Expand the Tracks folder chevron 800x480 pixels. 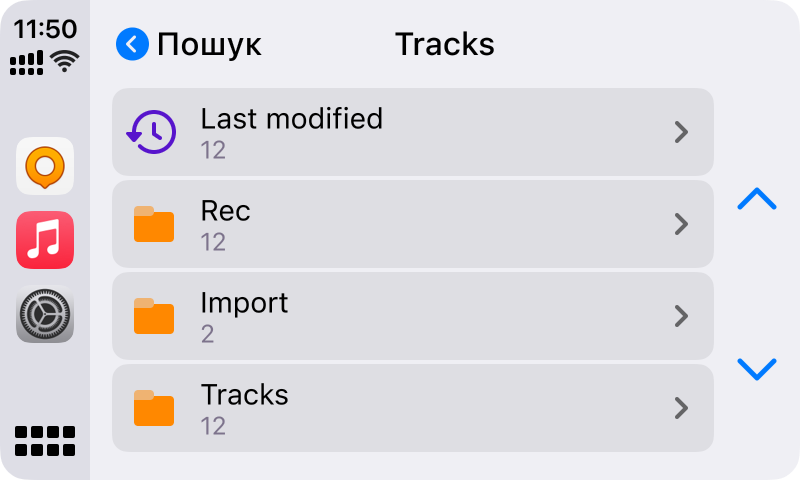click(681, 408)
